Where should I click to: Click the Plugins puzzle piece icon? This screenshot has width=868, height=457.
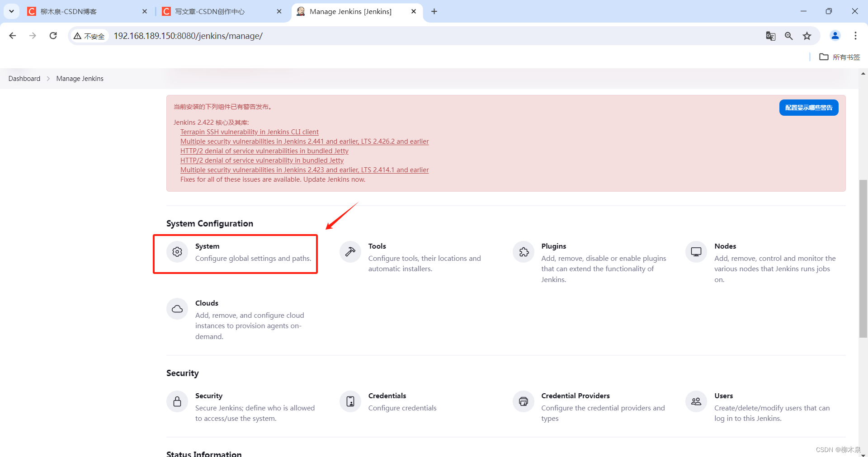[524, 252]
